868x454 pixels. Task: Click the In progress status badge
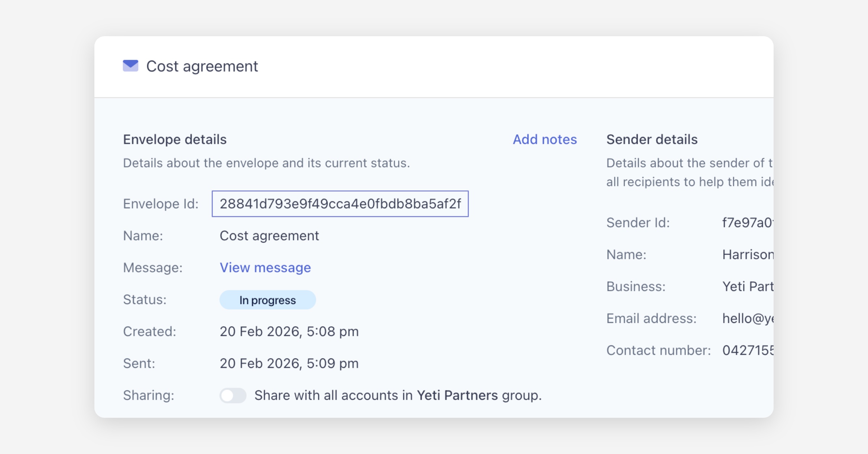pyautogui.click(x=268, y=300)
